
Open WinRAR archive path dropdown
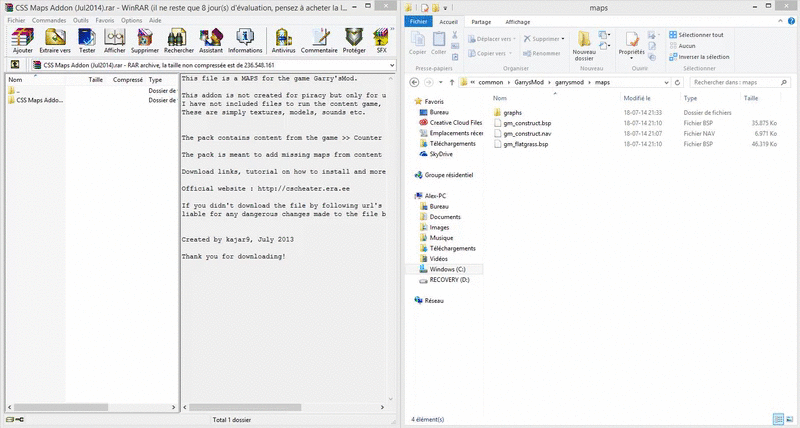pos(392,65)
